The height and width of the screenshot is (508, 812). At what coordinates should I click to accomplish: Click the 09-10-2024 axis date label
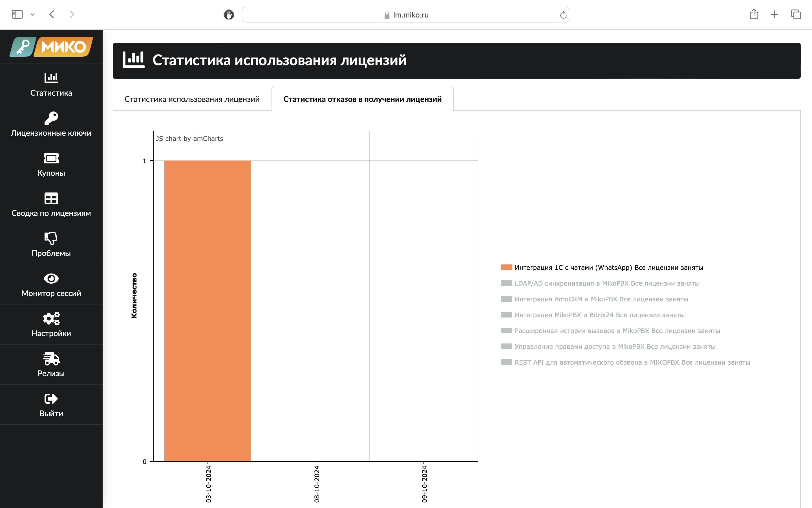coord(424,484)
